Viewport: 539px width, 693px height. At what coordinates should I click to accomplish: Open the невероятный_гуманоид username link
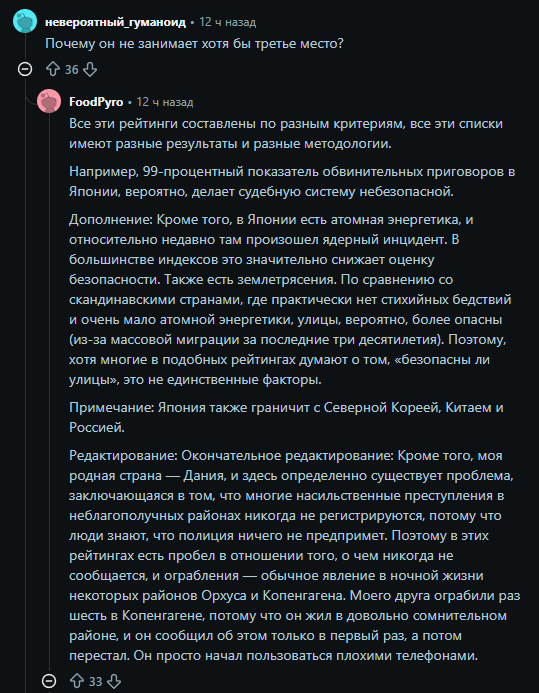point(115,22)
